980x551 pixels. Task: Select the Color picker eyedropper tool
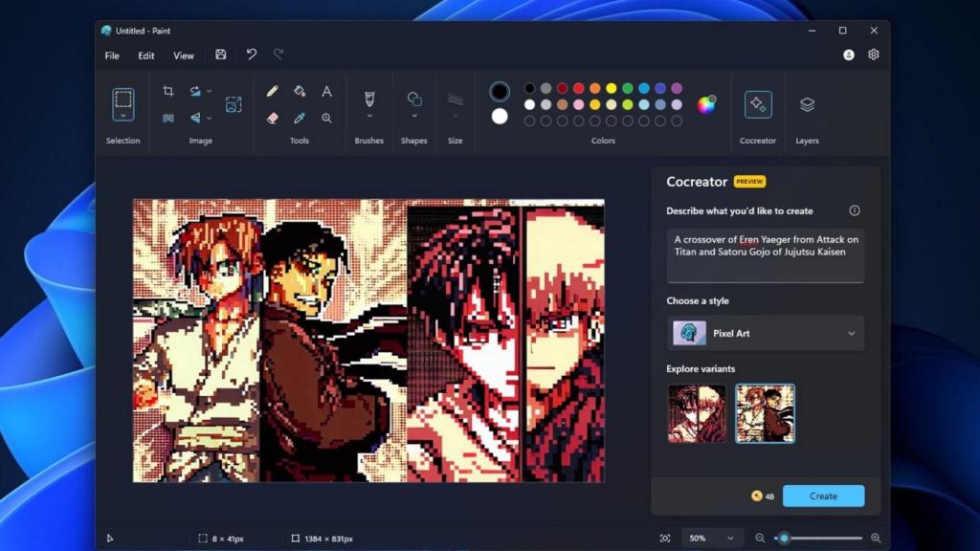[x=300, y=118]
